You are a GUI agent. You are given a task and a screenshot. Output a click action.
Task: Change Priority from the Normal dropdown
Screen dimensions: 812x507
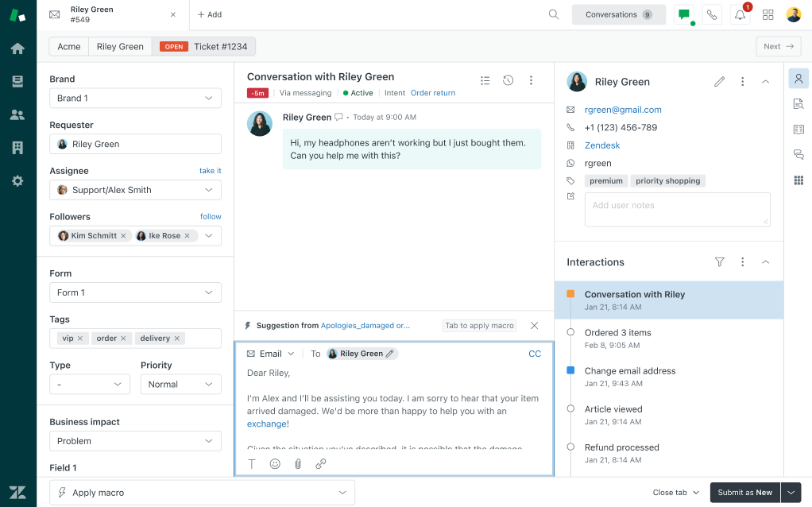click(x=180, y=384)
